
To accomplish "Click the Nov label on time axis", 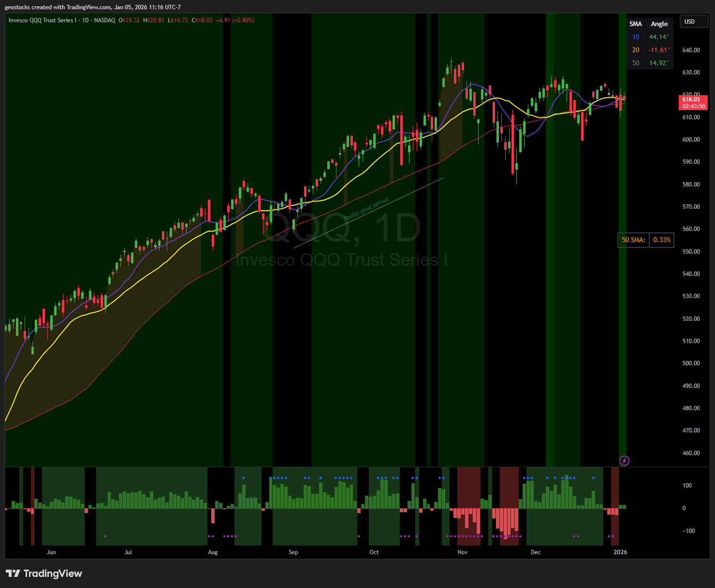I will pos(463,552).
